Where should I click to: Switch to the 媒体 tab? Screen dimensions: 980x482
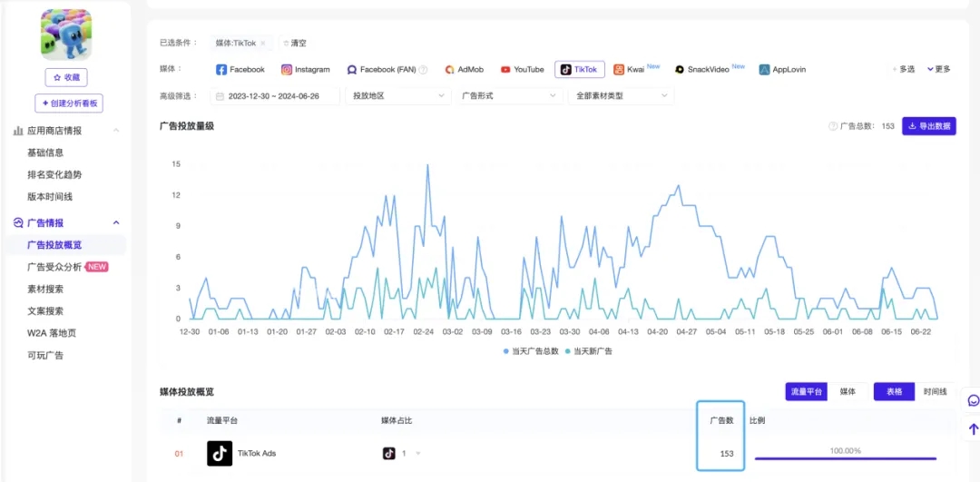click(848, 391)
